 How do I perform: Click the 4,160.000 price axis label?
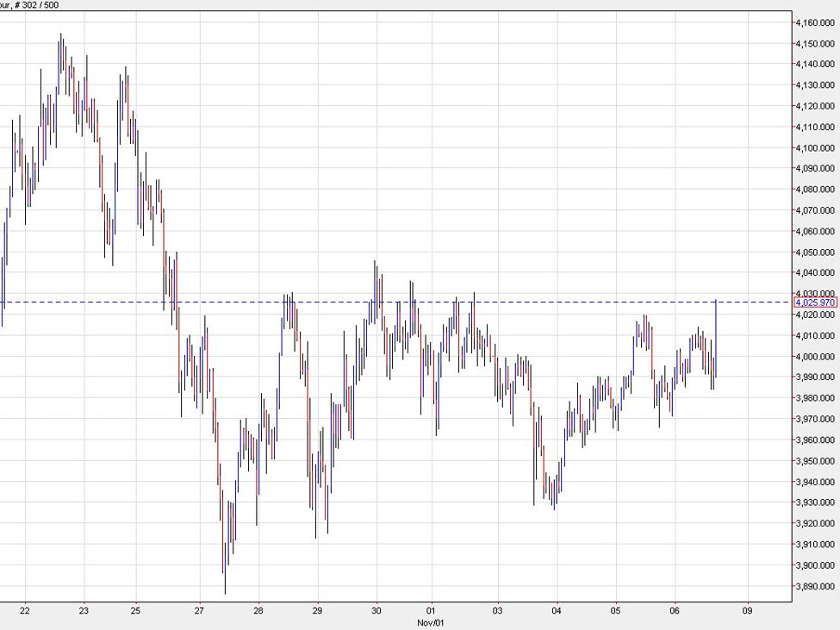[x=815, y=22]
